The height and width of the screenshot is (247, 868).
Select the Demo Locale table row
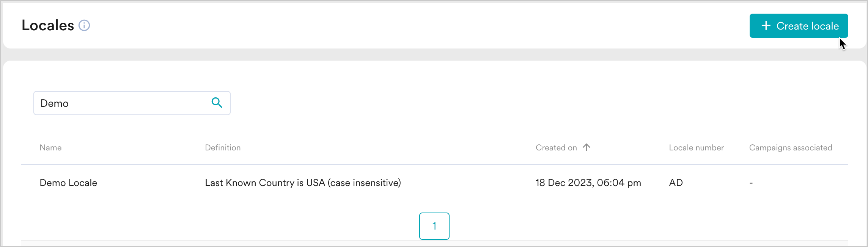[435, 183]
